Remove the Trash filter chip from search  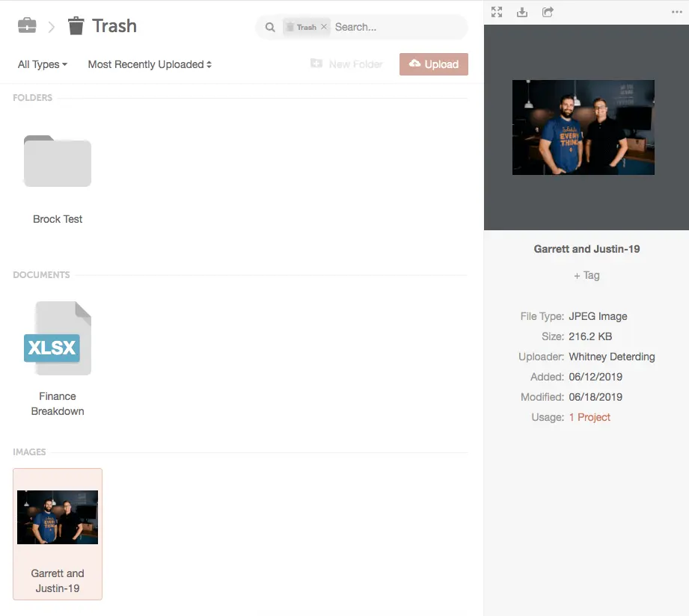pos(324,27)
